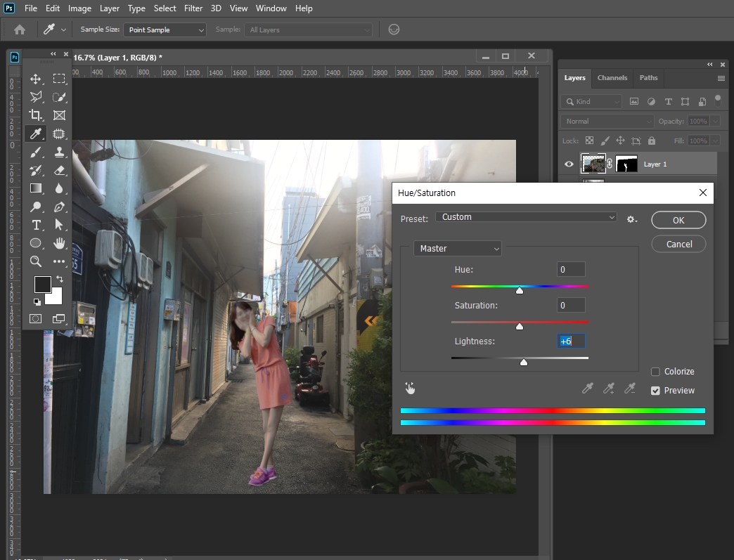This screenshot has height=560, width=734.
Task: Open Hue/Saturation preset options gear
Action: (631, 219)
